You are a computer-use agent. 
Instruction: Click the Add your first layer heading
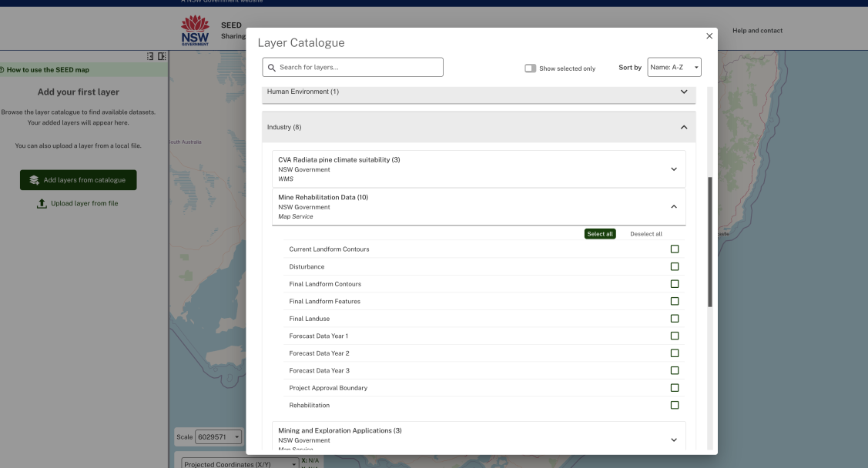coord(78,92)
